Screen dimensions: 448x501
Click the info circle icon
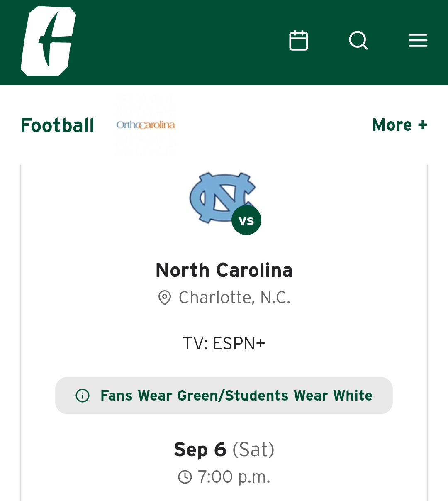point(83,396)
